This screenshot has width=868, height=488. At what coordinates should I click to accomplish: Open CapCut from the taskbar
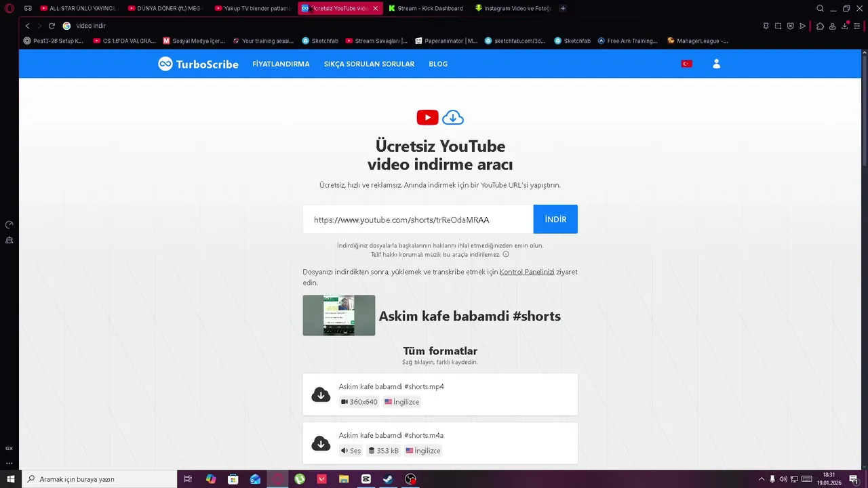(x=366, y=479)
